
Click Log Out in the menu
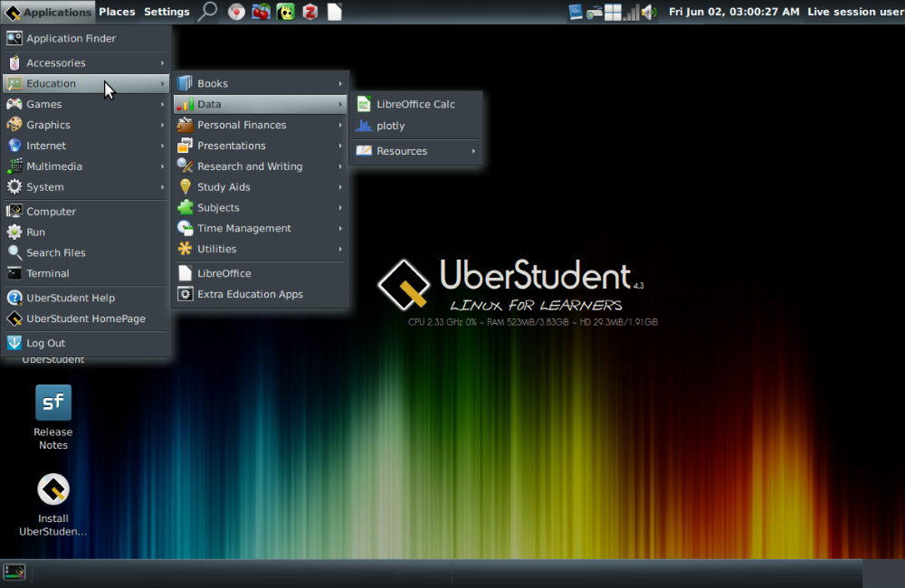point(86,344)
